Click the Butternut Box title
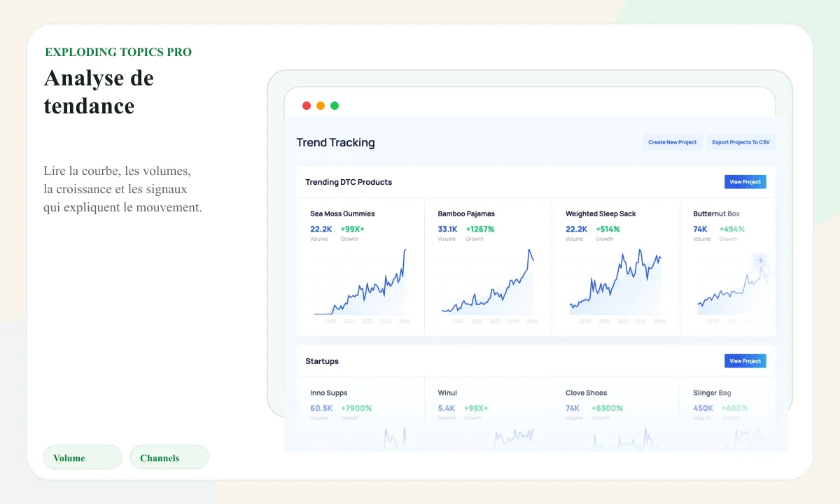Viewport: 840px width, 504px height. (x=716, y=213)
